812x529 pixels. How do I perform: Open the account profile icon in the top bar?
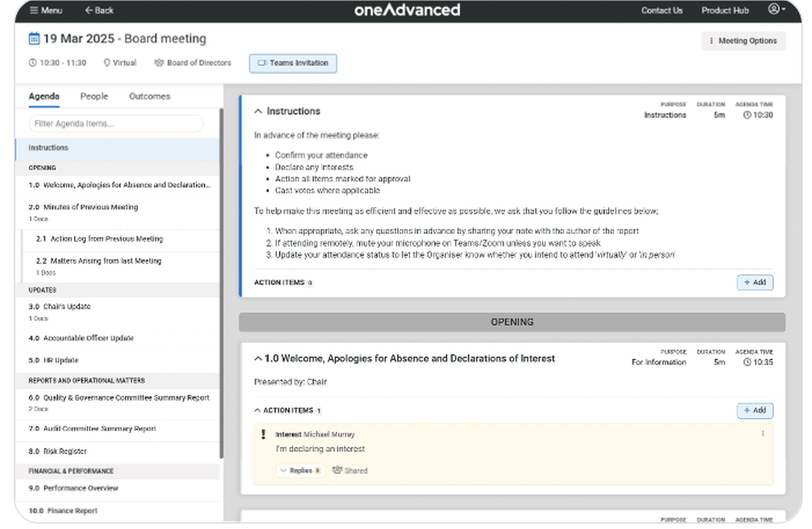[x=773, y=11]
